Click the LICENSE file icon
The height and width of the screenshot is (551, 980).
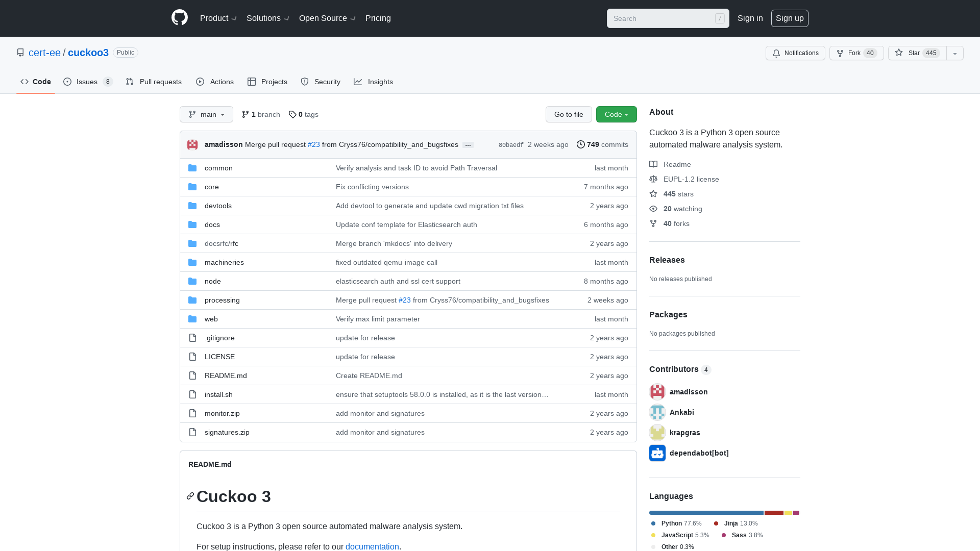tap(192, 357)
